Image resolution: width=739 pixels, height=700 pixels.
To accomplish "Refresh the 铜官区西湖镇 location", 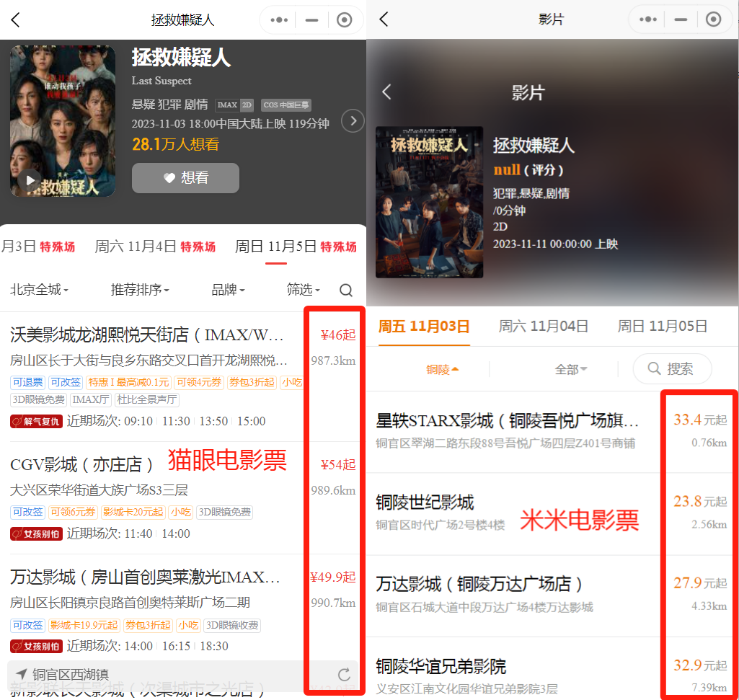I will (x=344, y=675).
